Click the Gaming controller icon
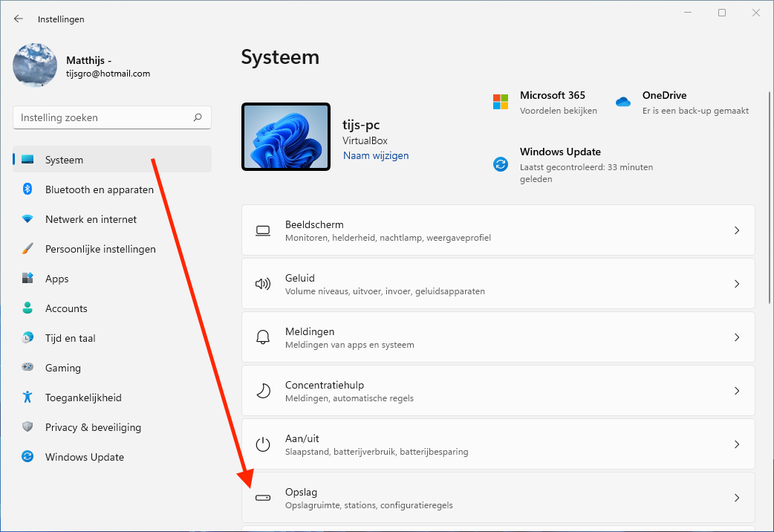774x532 pixels. [x=27, y=368]
